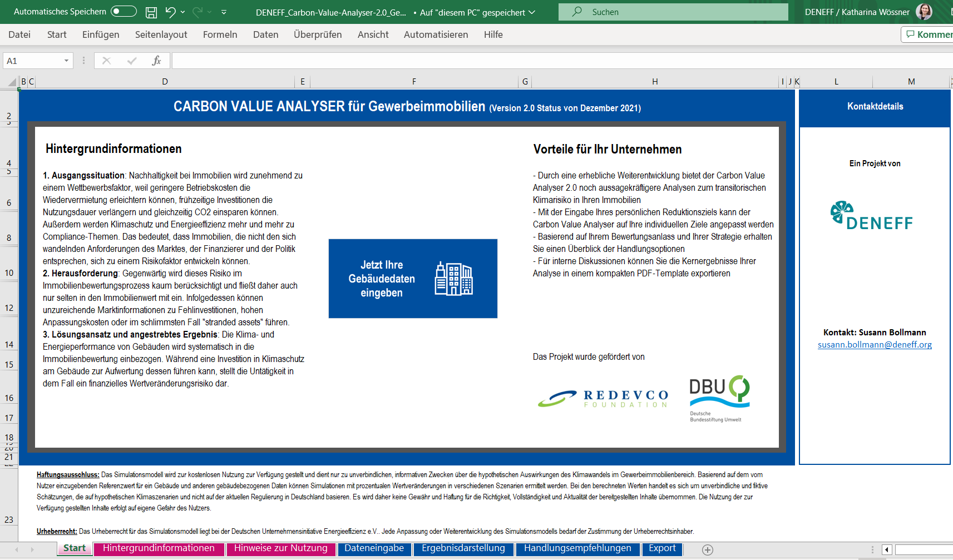Click the user profile picture
This screenshot has height=560, width=953.
point(924,12)
